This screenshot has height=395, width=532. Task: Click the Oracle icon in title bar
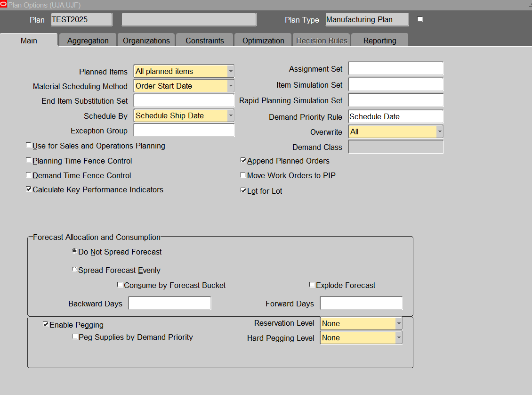point(3,4)
